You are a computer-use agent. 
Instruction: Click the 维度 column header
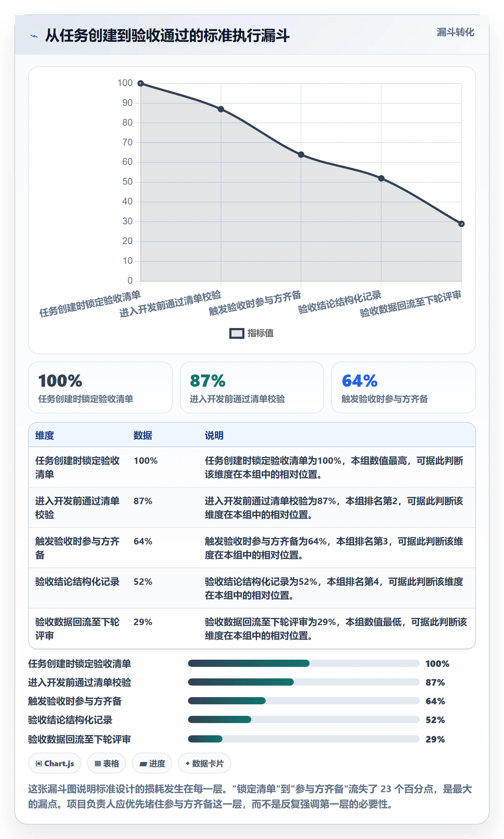tap(45, 435)
